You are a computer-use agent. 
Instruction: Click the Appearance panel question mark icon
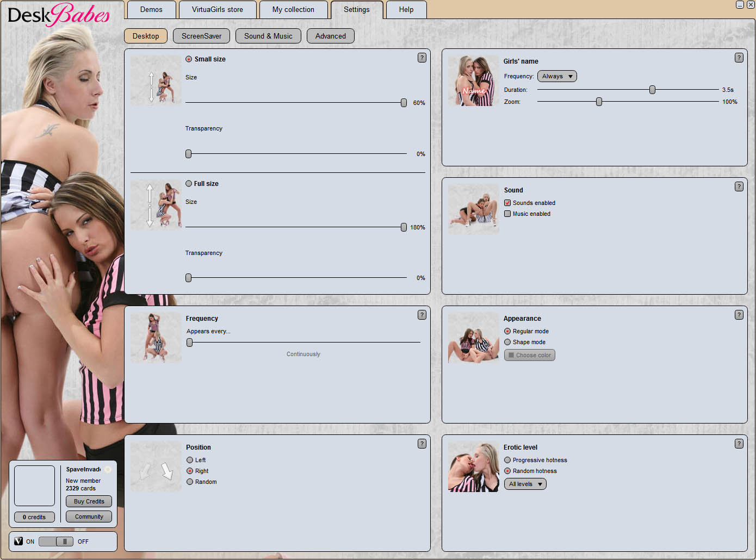pos(739,315)
